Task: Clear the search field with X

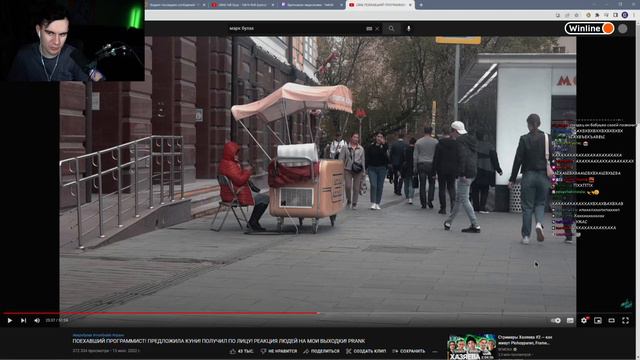Action: 377,29
